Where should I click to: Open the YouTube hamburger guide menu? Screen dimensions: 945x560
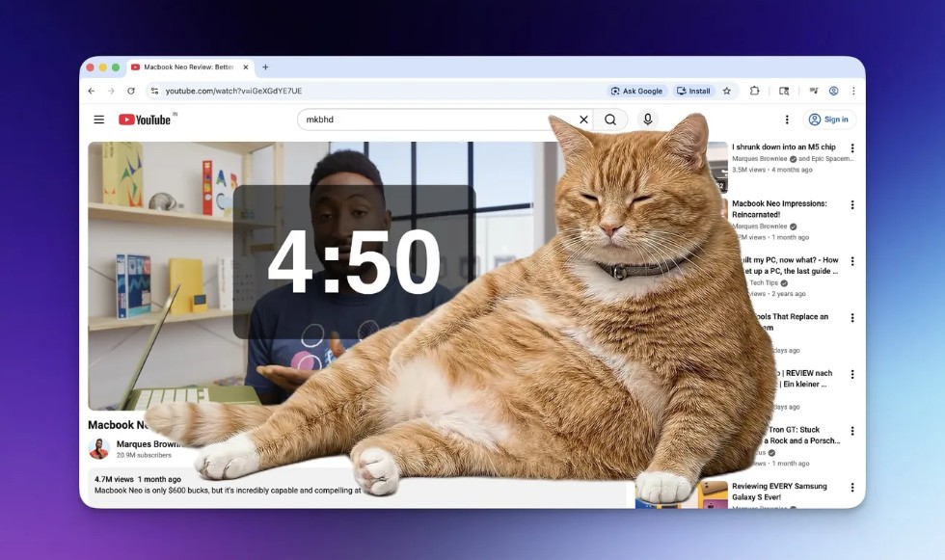pyautogui.click(x=98, y=120)
